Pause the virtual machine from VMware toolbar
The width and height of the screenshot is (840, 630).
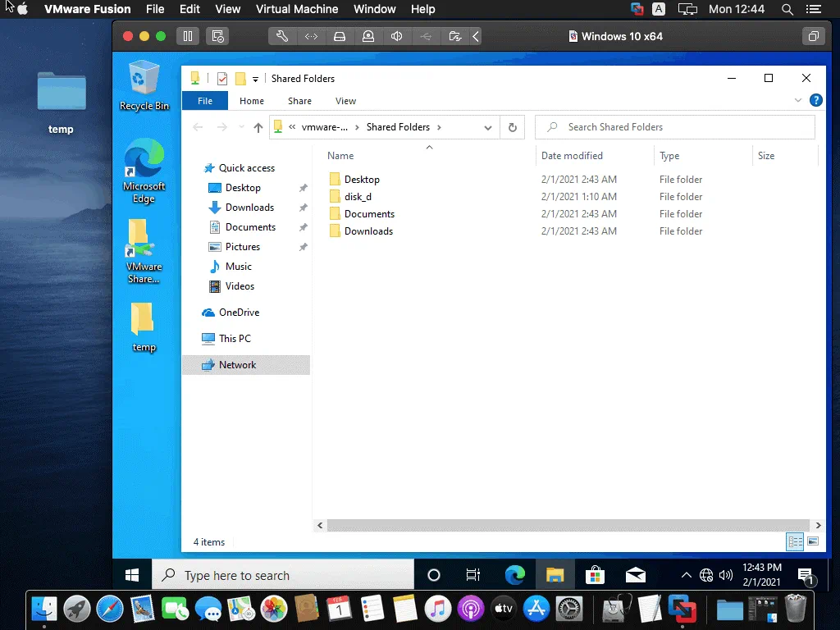pyautogui.click(x=188, y=36)
